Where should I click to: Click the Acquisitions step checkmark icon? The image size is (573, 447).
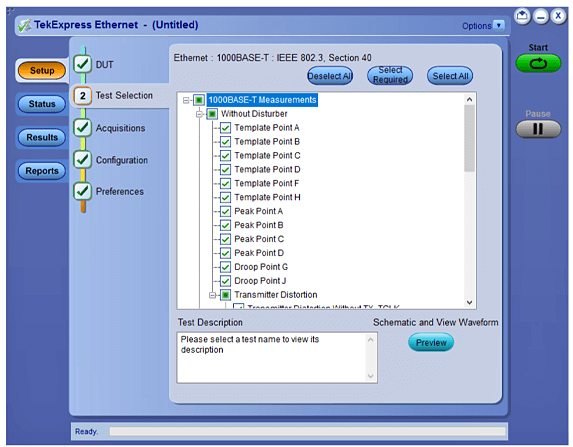pyautogui.click(x=83, y=128)
